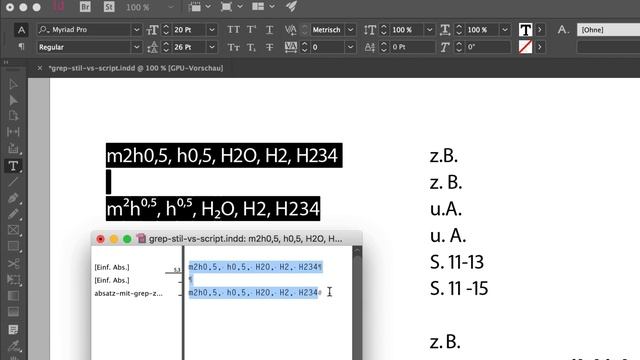Toggle Small Caps Tt formatting

pos(233,47)
